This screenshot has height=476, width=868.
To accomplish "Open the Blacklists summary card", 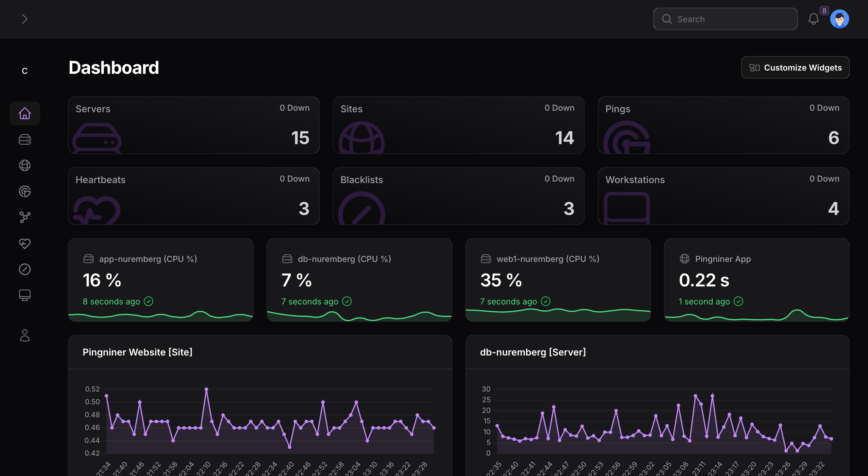I will pyautogui.click(x=458, y=196).
